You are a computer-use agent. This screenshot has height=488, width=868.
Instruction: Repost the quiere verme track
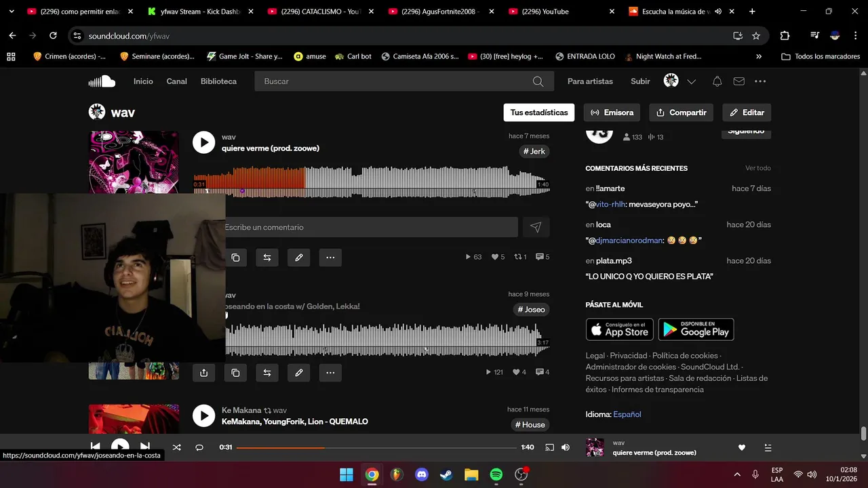tap(267, 258)
